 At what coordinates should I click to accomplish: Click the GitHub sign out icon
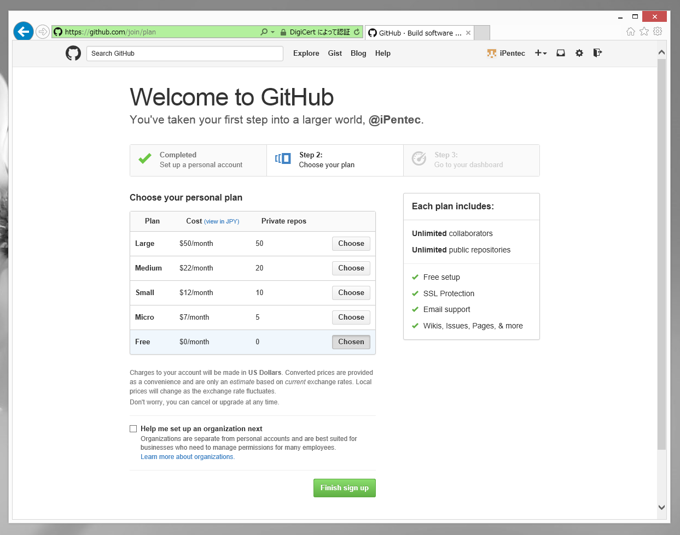tap(597, 53)
